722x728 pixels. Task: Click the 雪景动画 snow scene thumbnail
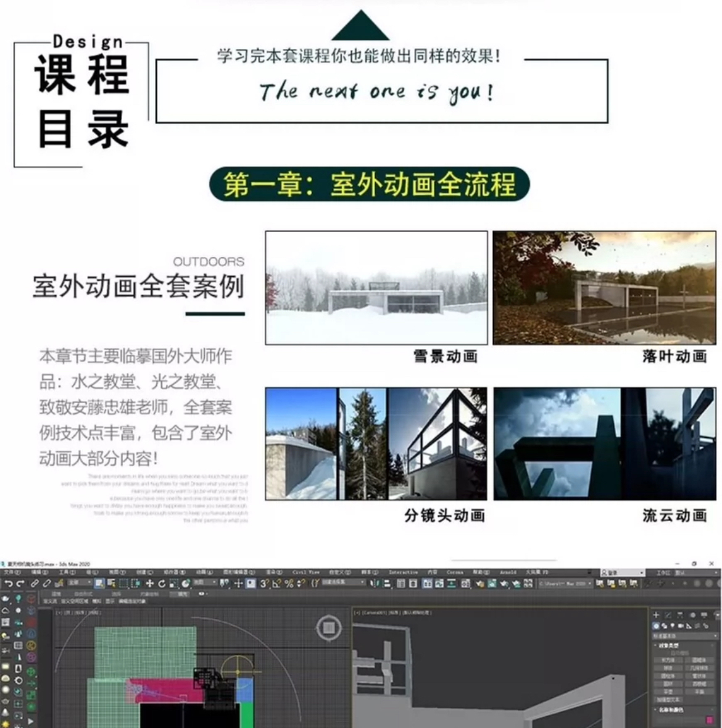376,287
